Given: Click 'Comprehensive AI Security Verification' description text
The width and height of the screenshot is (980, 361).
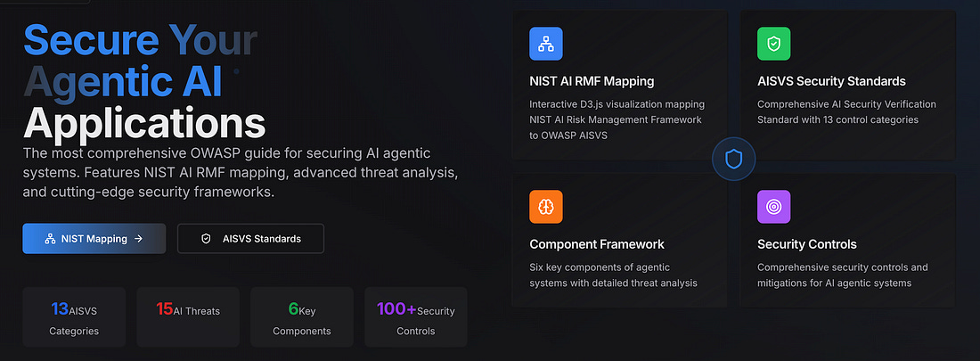Looking at the screenshot, I should (x=847, y=111).
